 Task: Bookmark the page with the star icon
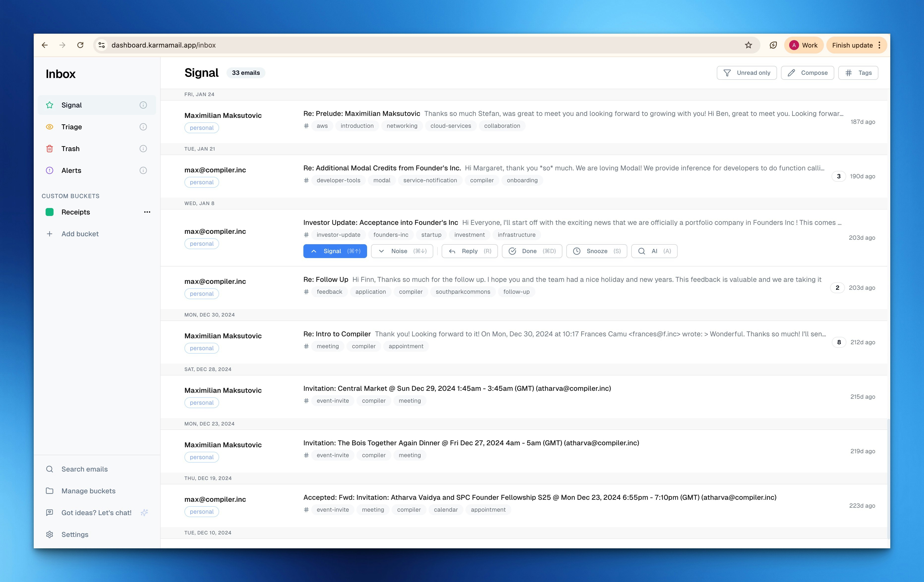point(748,45)
